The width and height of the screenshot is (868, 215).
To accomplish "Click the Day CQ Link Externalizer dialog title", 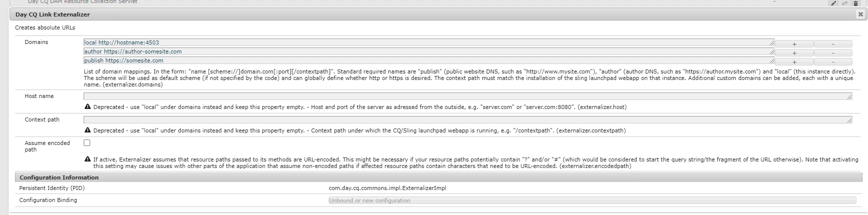I will coord(53,14).
